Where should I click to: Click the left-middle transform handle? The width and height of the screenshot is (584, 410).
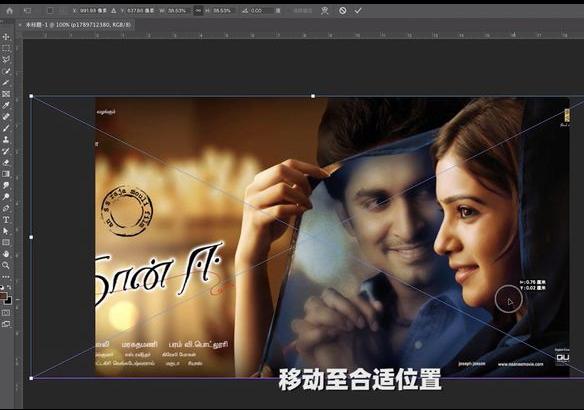31,237
